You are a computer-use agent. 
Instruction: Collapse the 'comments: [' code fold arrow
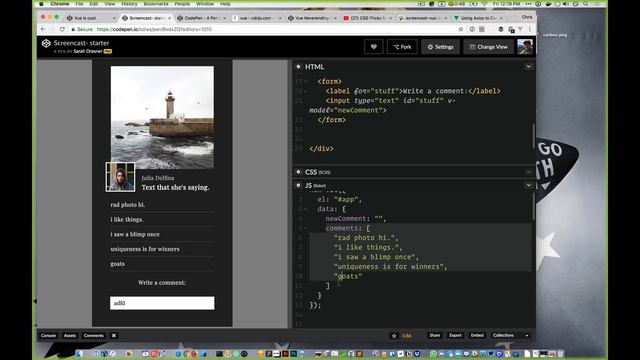305,228
